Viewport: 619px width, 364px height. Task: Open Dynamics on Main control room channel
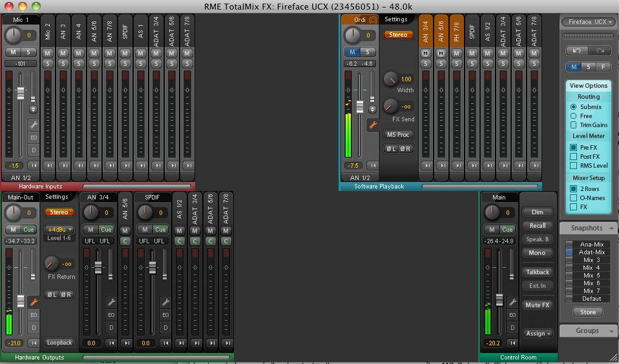(512, 328)
